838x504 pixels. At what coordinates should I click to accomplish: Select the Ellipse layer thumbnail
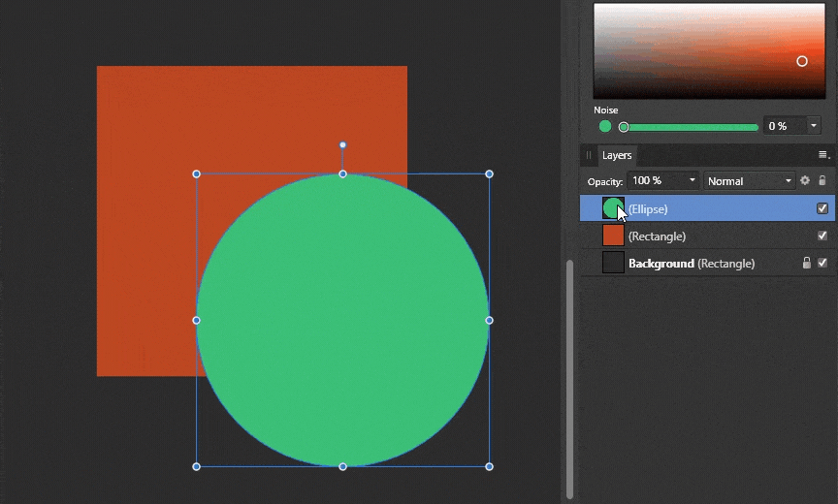(613, 208)
